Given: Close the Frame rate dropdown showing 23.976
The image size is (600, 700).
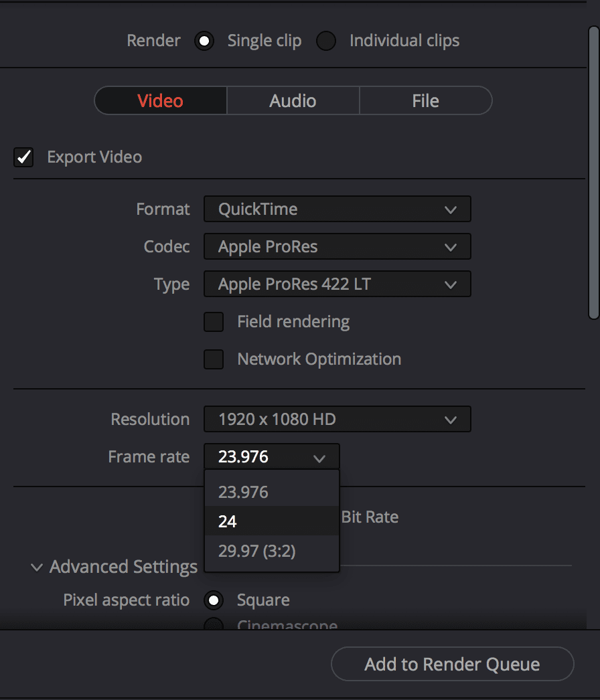Looking at the screenshot, I should pyautogui.click(x=271, y=457).
